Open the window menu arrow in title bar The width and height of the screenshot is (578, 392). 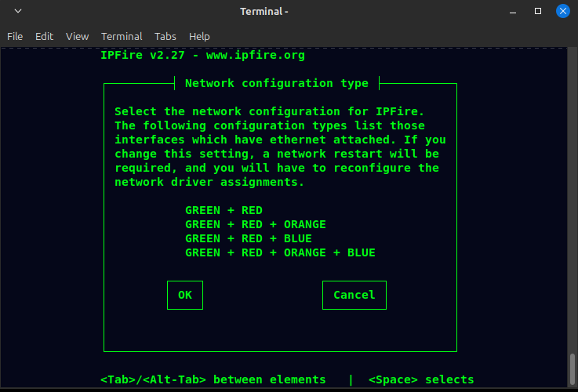click(18, 12)
